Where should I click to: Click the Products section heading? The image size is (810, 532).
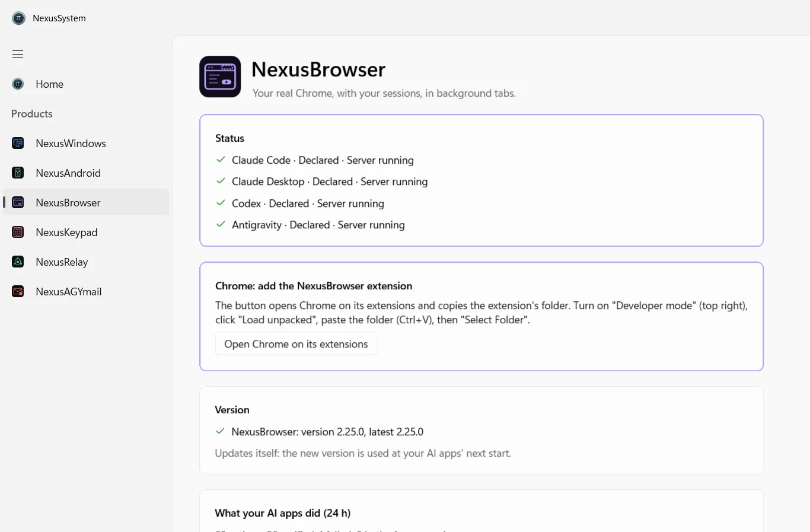click(32, 114)
